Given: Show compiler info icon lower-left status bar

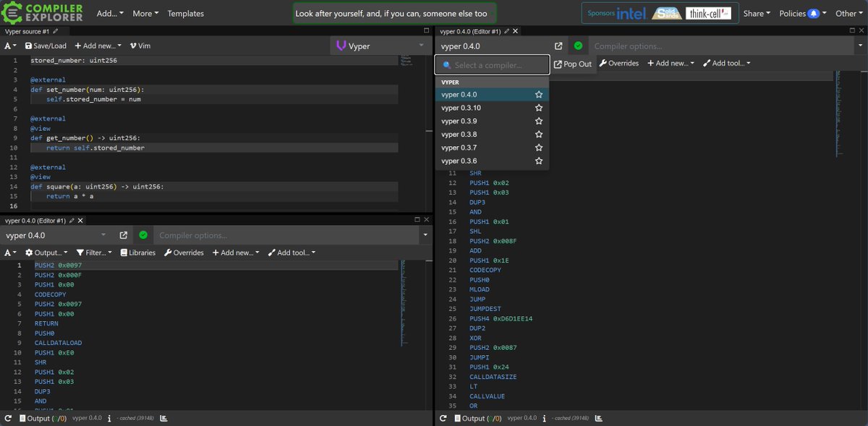Looking at the screenshot, I should [x=109, y=418].
